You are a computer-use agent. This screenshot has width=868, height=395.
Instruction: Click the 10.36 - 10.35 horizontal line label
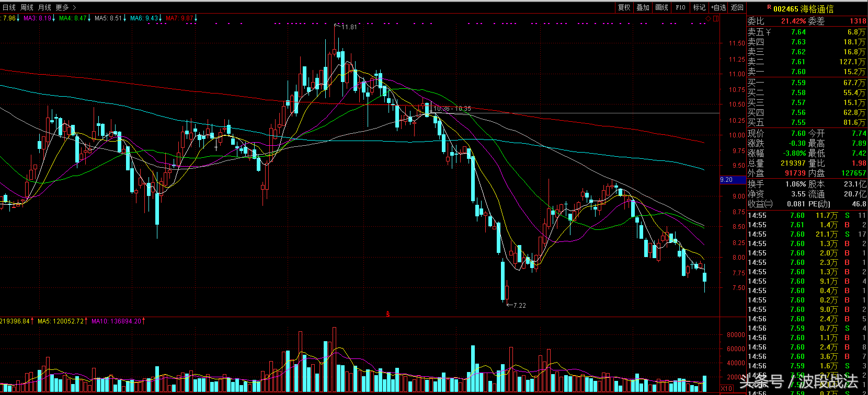pyautogui.click(x=452, y=109)
